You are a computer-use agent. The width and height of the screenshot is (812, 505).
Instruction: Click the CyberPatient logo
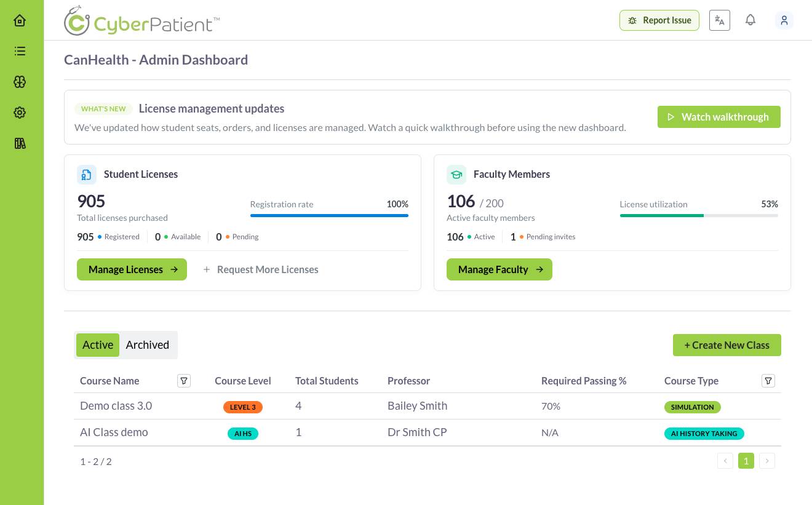142,20
